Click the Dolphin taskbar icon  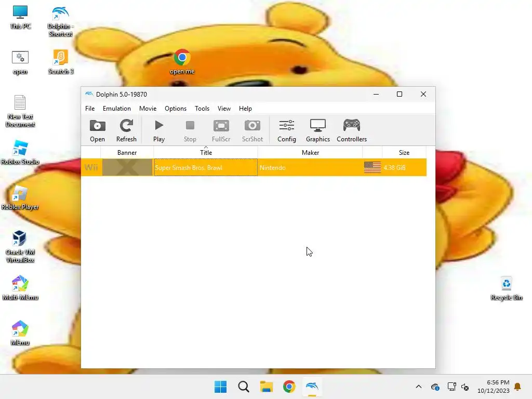coord(312,387)
